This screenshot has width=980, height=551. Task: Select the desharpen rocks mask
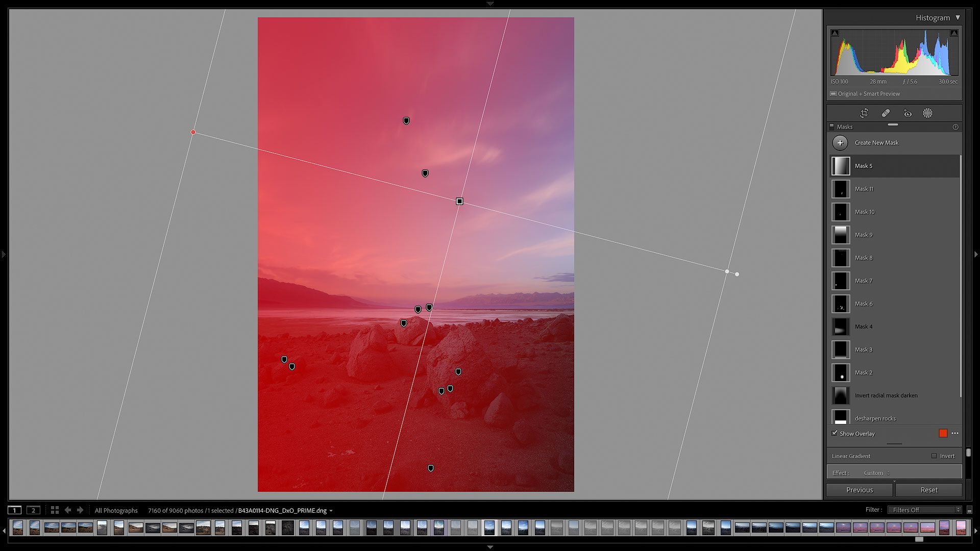point(875,418)
